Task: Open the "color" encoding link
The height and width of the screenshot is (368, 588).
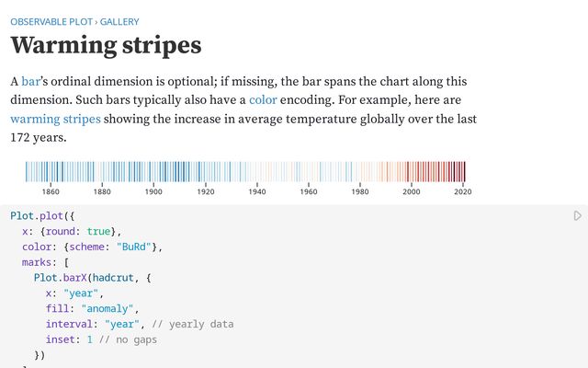Action: pyautogui.click(x=263, y=100)
